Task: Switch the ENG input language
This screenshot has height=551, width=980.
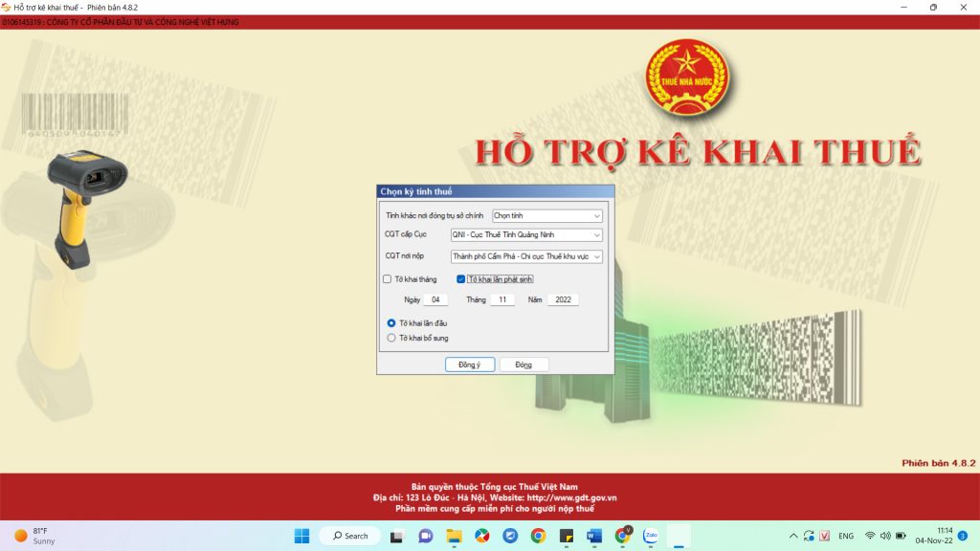Action: click(846, 536)
